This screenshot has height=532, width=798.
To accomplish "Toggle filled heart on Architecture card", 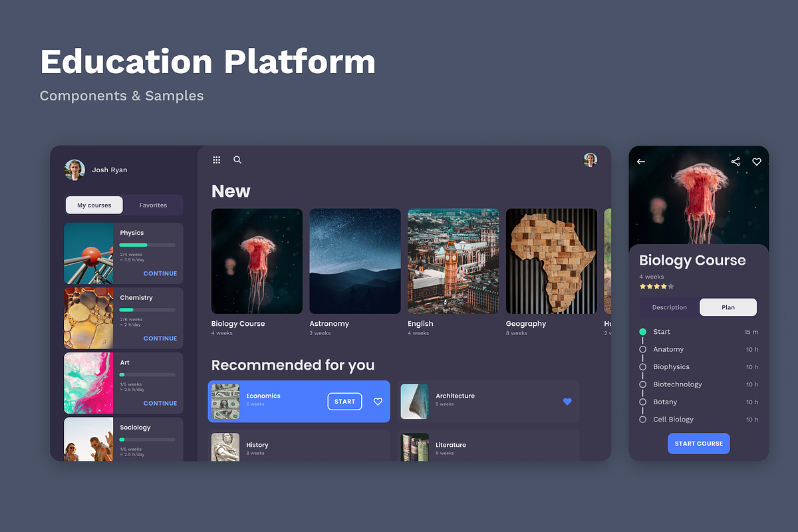I will (x=567, y=402).
